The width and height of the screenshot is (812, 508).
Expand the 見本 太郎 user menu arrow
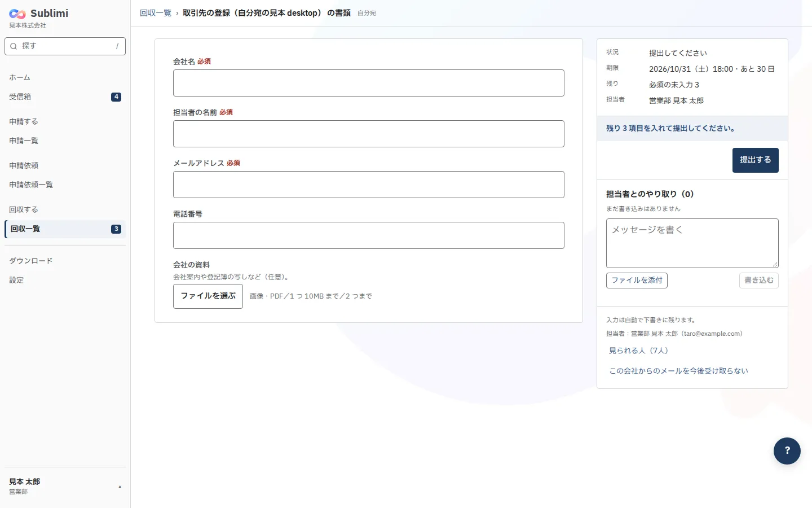click(x=120, y=487)
